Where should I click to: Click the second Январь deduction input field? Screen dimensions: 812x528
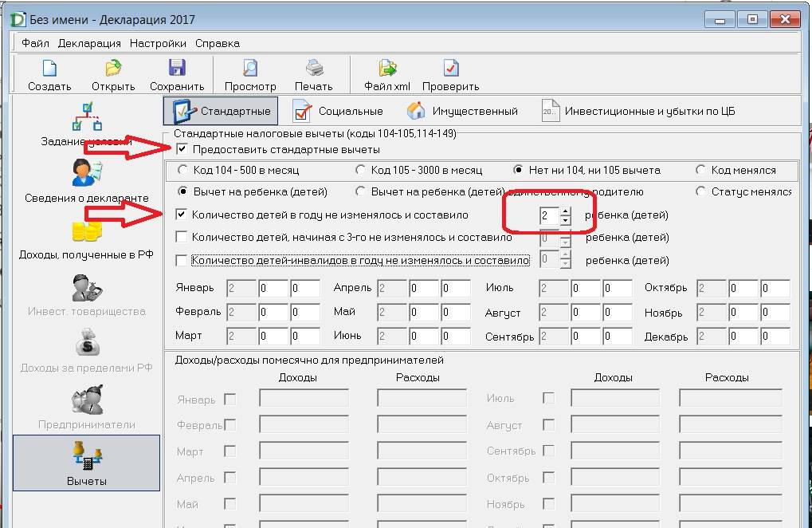click(x=273, y=288)
